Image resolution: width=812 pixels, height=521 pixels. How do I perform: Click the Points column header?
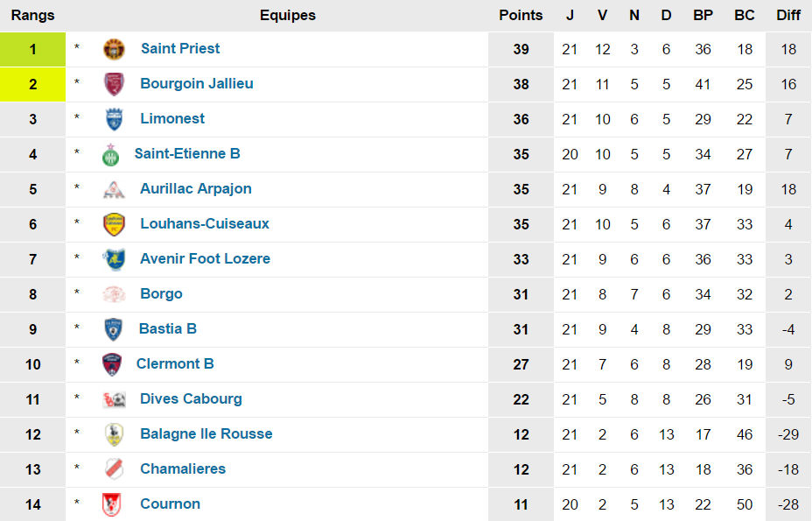click(x=521, y=15)
